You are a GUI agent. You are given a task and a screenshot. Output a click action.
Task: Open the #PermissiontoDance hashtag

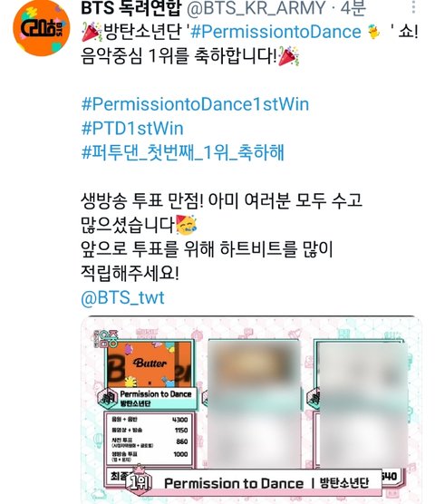point(276,32)
